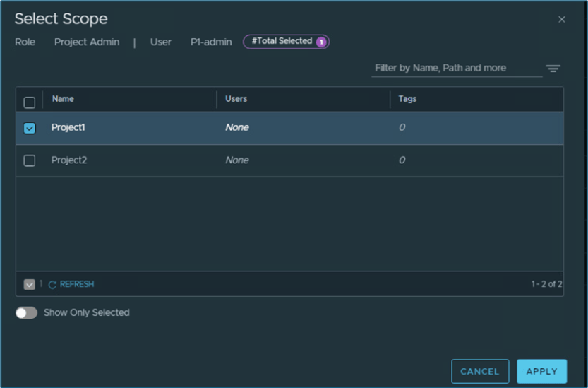Viewport: 588px width, 388px height.
Task: Open the filter options icon
Action: click(x=553, y=69)
